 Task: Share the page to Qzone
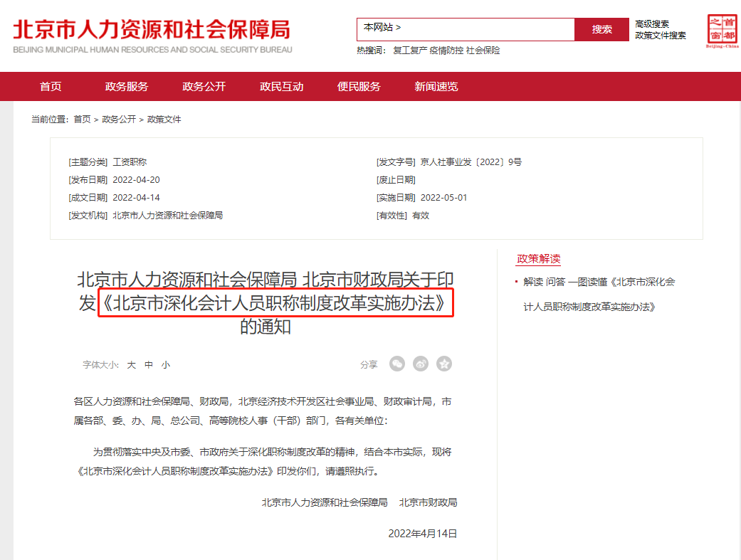tap(444, 364)
